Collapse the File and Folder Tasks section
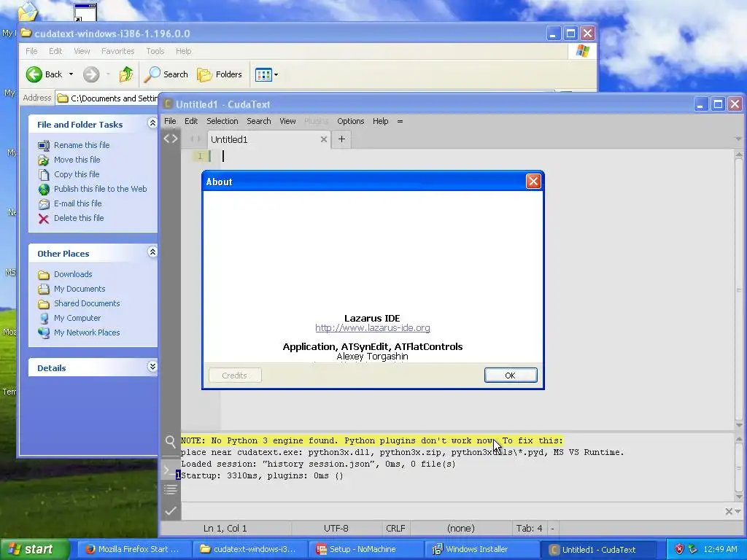Screen dimensions: 747x560 pyautogui.click(x=152, y=123)
